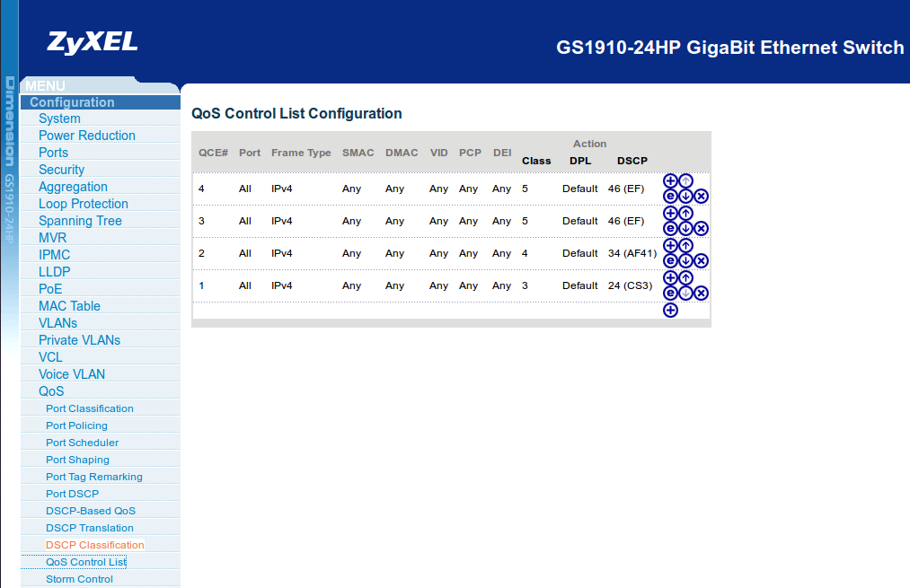The height and width of the screenshot is (588, 910).
Task: Go to DSCP Classification page
Action: click(94, 545)
